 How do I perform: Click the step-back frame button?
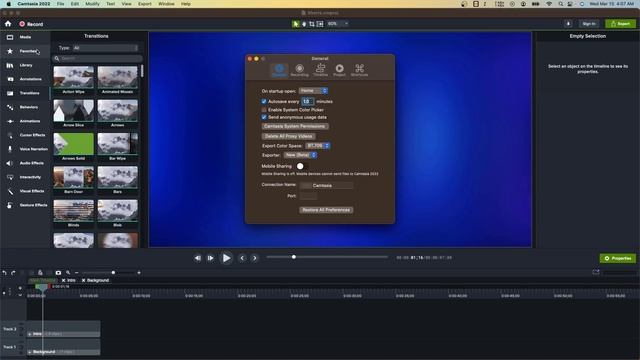pyautogui.click(x=198, y=258)
